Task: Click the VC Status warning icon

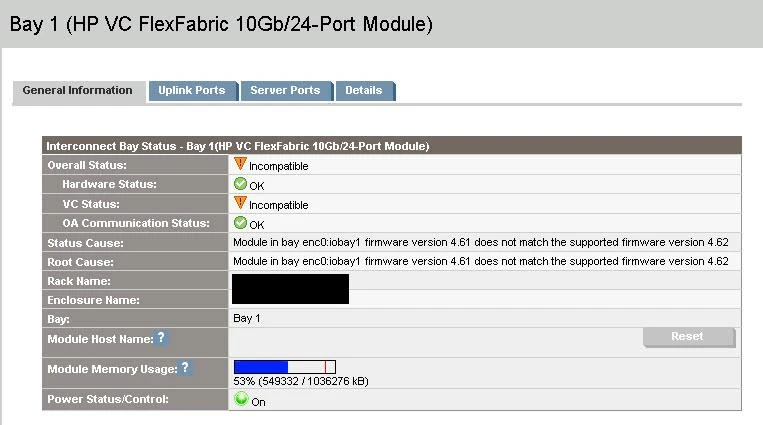Action: (x=240, y=203)
